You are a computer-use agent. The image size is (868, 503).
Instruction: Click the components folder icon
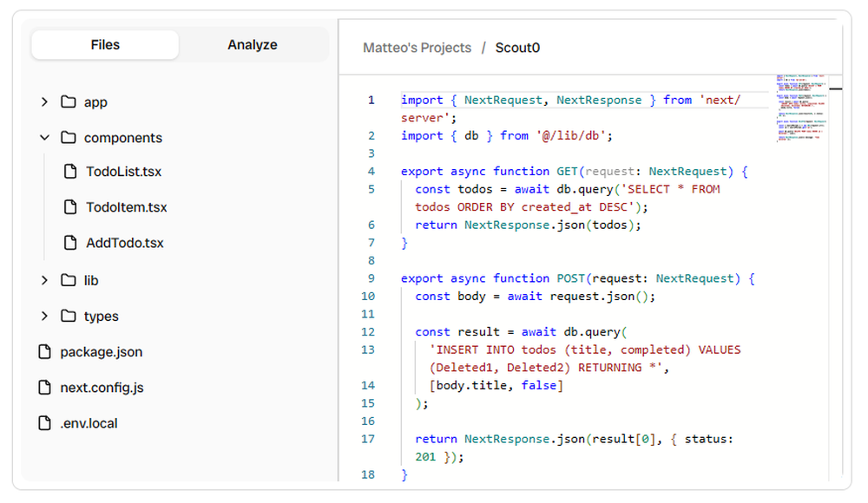point(69,137)
